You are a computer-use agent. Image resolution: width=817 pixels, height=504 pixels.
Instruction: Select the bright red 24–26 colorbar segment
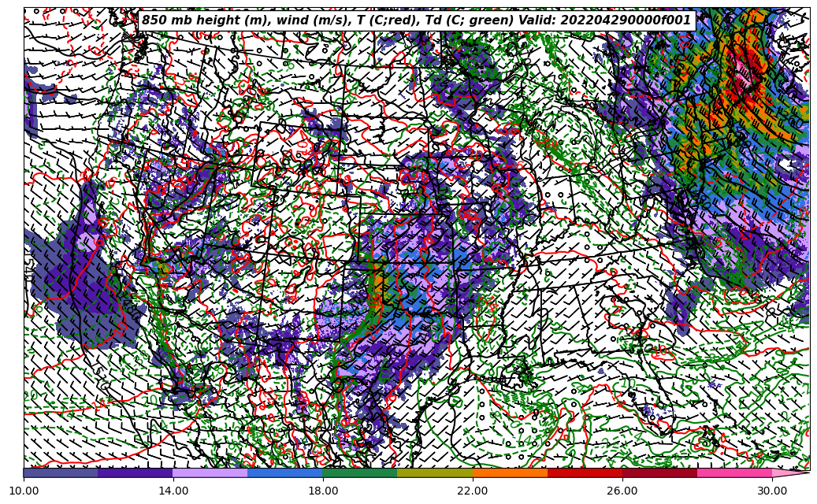pos(585,473)
